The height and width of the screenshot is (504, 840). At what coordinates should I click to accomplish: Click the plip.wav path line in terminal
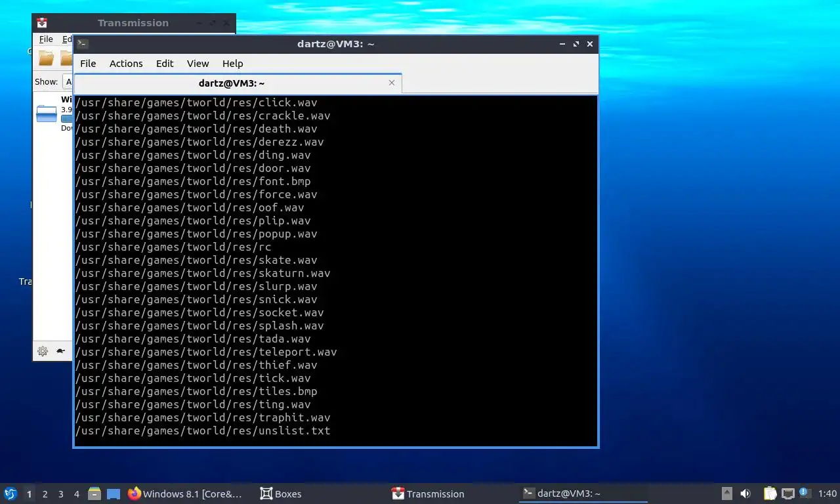[193, 221]
